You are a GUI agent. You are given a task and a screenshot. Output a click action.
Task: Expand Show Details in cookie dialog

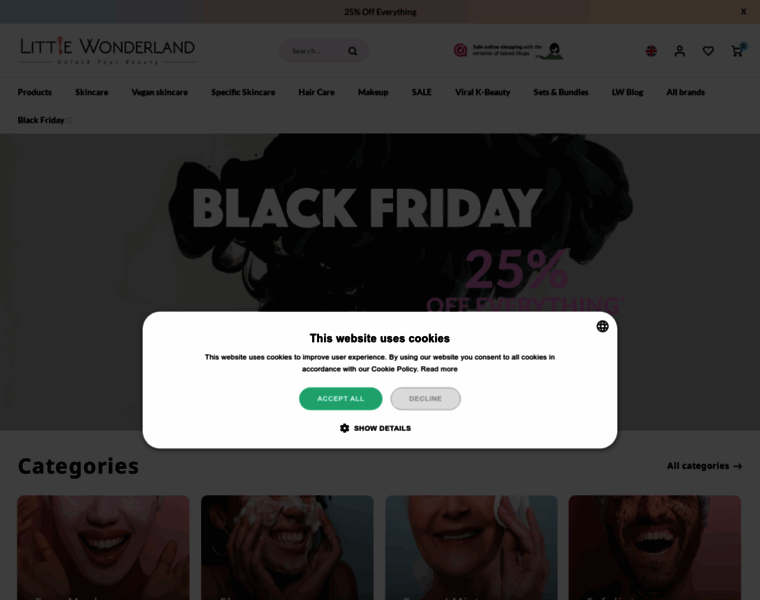[x=382, y=428]
